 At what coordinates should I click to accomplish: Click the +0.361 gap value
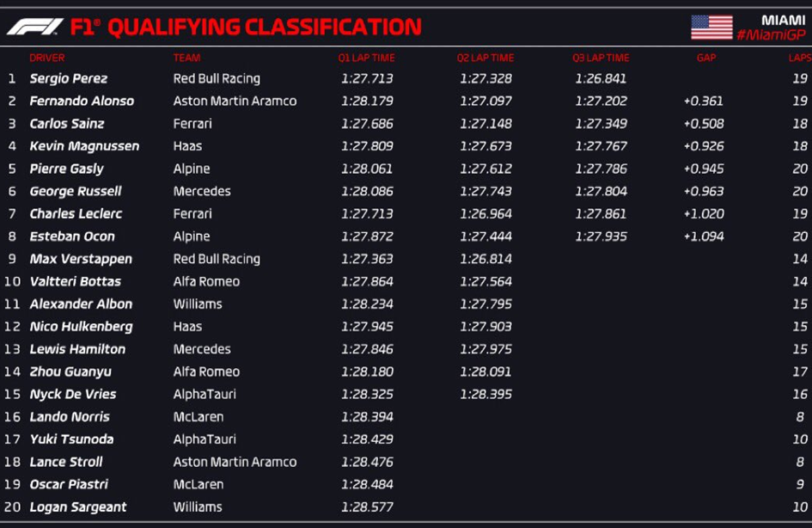click(x=703, y=101)
